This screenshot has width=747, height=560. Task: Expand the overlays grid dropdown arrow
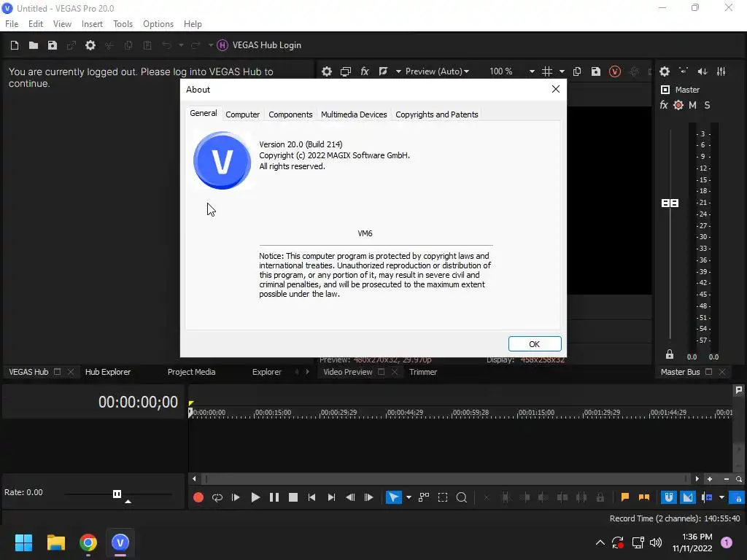tap(562, 71)
